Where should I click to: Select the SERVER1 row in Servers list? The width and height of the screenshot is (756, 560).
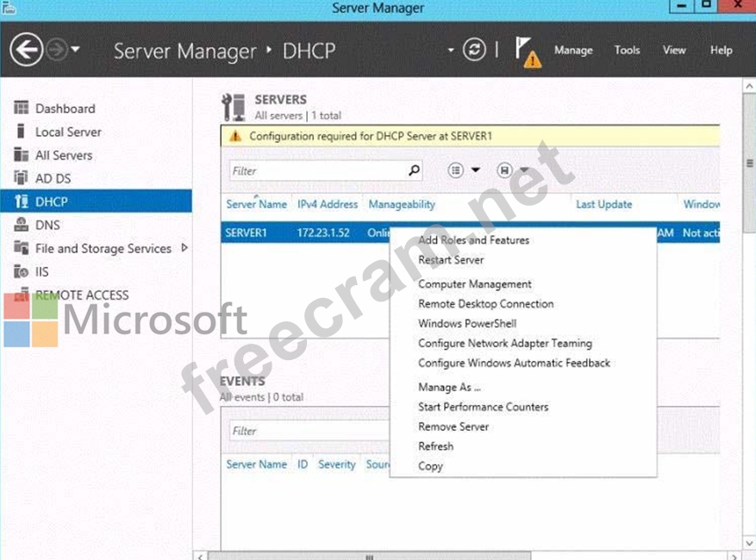pyautogui.click(x=471, y=233)
